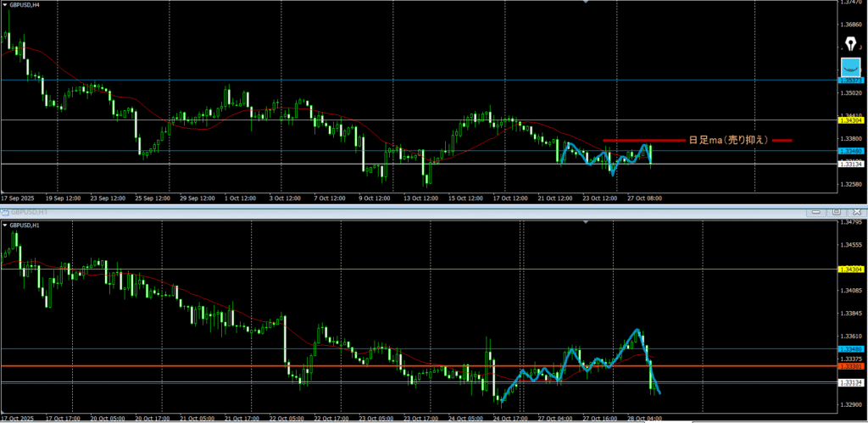Click the chart shift triangle on H1 chart
The image size is (868, 423).
point(586,223)
